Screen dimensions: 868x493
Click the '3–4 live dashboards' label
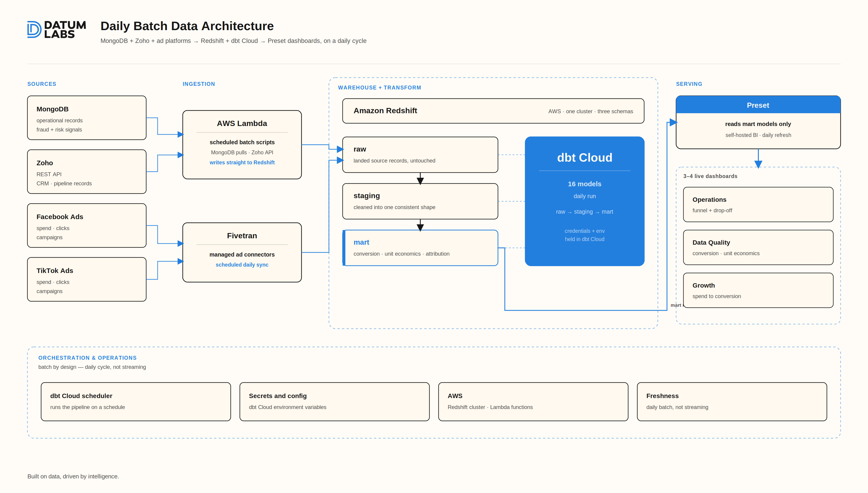[710, 176]
